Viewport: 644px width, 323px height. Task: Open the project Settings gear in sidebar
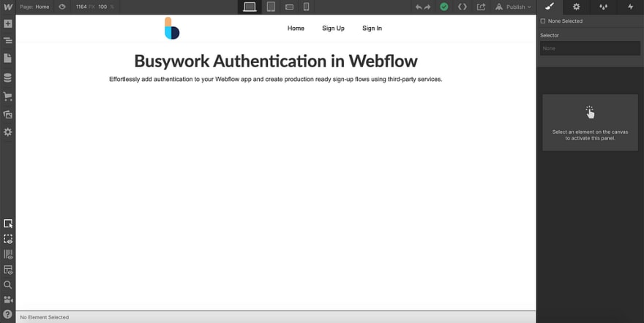coord(8,132)
